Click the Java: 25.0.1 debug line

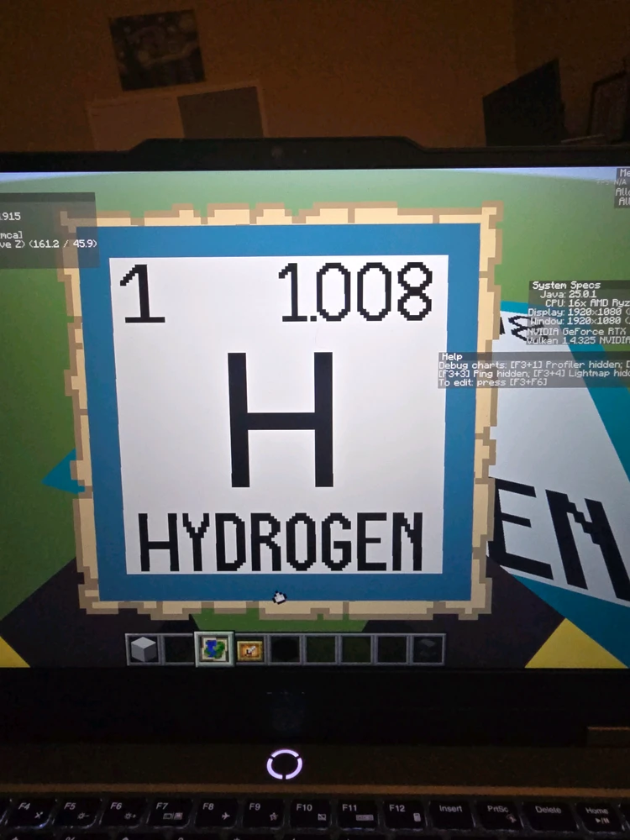pyautogui.click(x=567, y=294)
